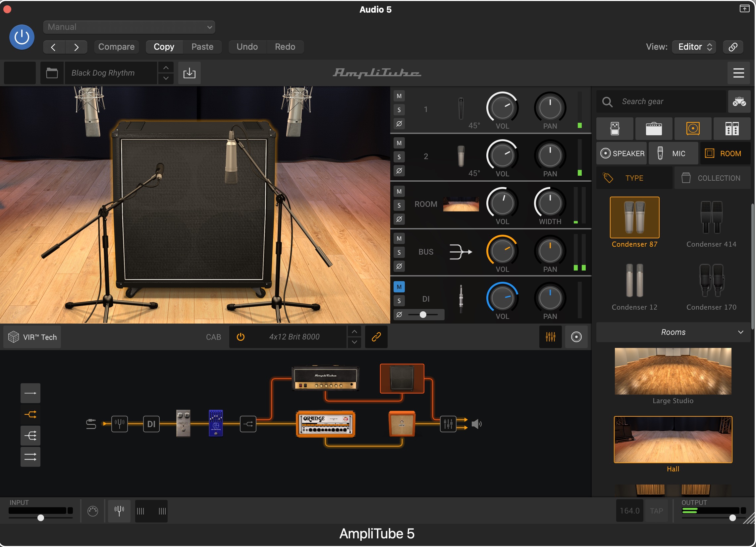Click the search gear field
The height and width of the screenshot is (547, 756).
click(x=661, y=101)
